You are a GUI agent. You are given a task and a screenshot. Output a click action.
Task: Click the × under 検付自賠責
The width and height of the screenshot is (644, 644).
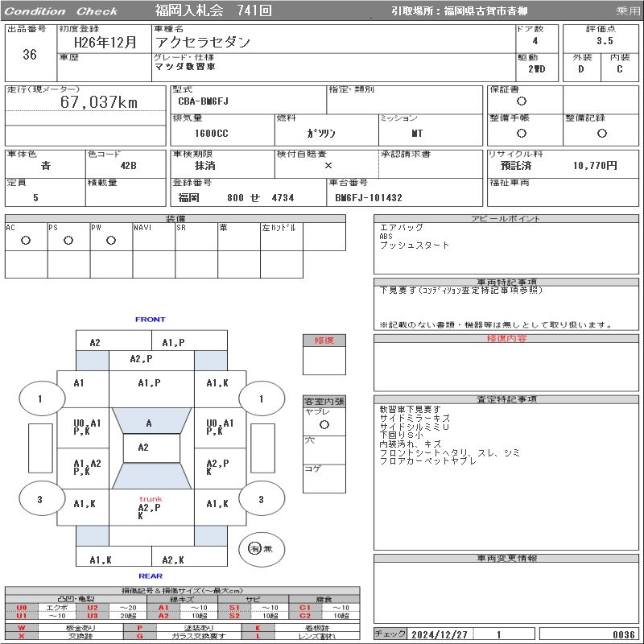(x=328, y=166)
